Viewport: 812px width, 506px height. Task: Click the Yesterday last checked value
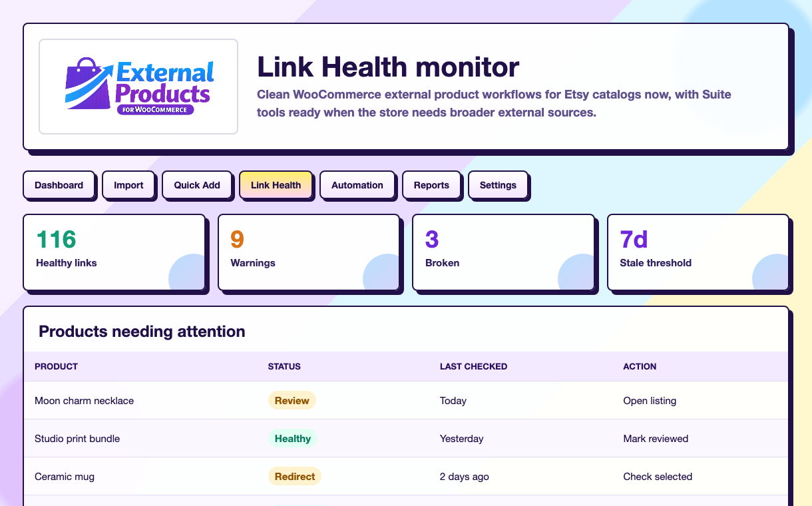point(462,439)
